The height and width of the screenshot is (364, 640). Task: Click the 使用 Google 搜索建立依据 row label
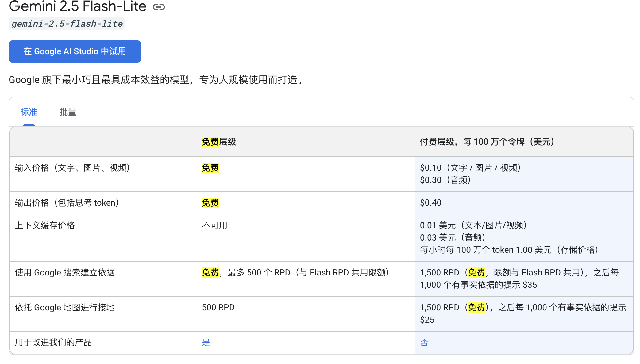[65, 273]
